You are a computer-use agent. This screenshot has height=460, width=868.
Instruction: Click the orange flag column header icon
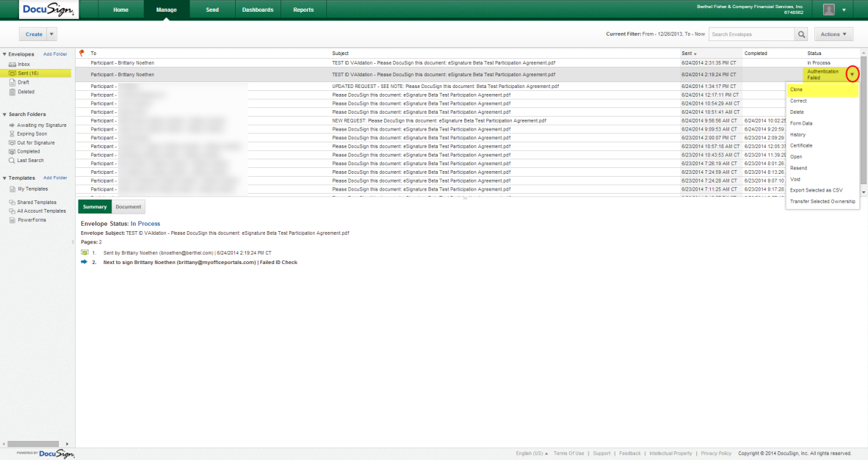[x=82, y=53]
